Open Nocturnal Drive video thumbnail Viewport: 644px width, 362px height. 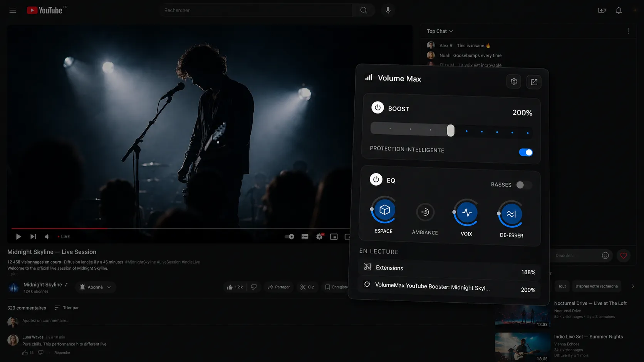click(x=522, y=315)
